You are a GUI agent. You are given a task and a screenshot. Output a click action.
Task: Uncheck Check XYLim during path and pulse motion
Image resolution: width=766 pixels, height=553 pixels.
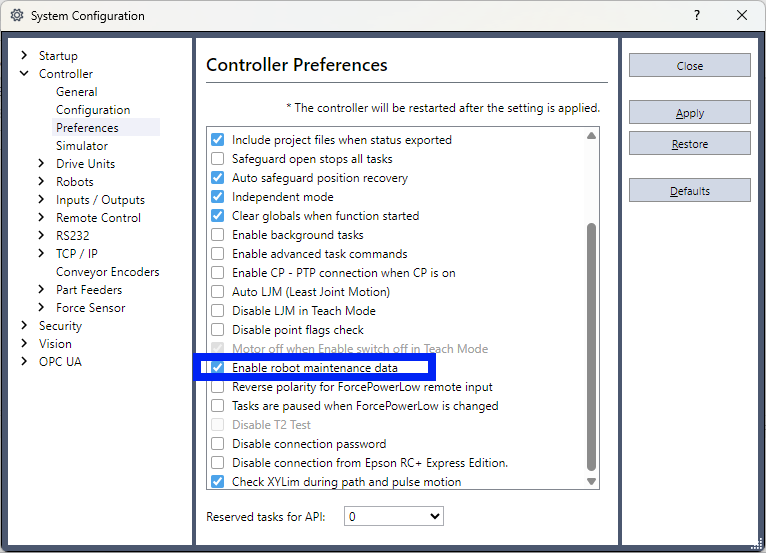217,482
